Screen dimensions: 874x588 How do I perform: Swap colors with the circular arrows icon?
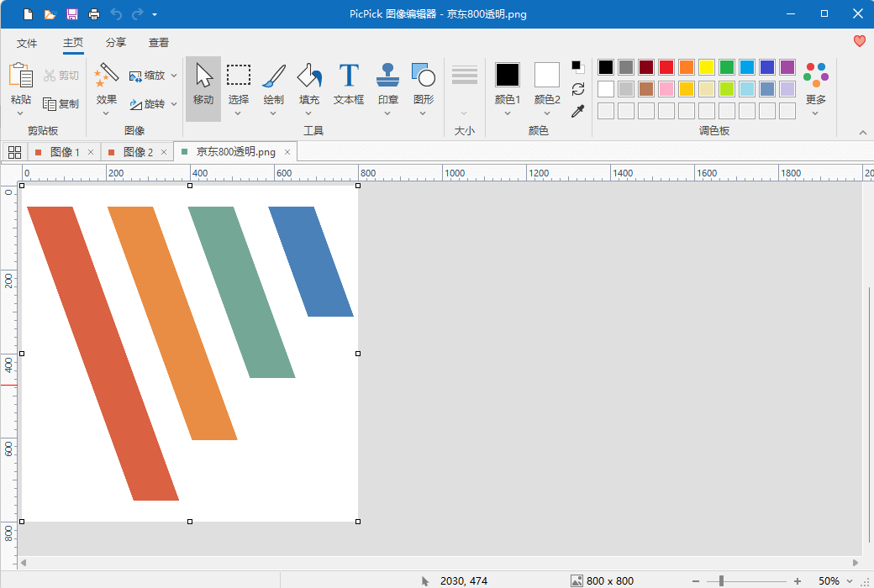click(x=578, y=89)
